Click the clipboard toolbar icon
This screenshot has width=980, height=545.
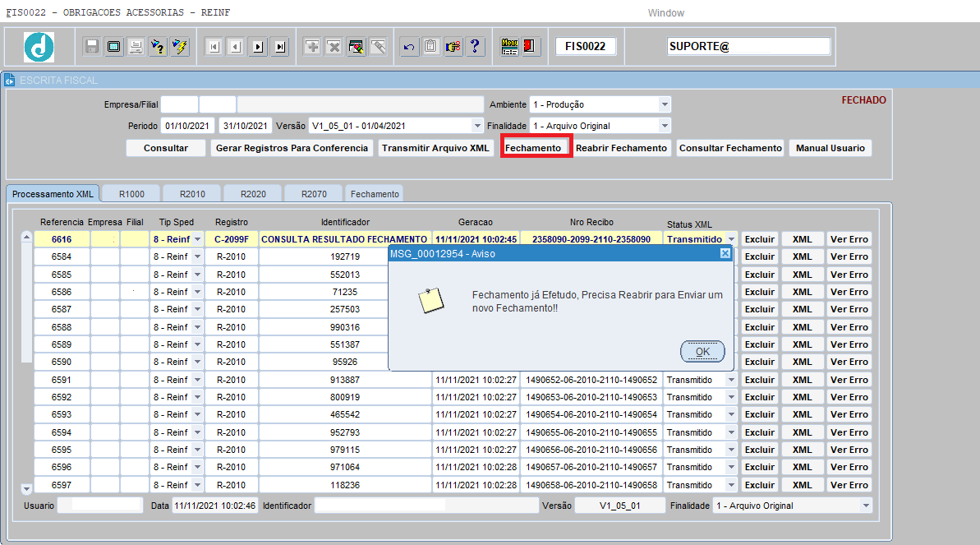coord(431,46)
